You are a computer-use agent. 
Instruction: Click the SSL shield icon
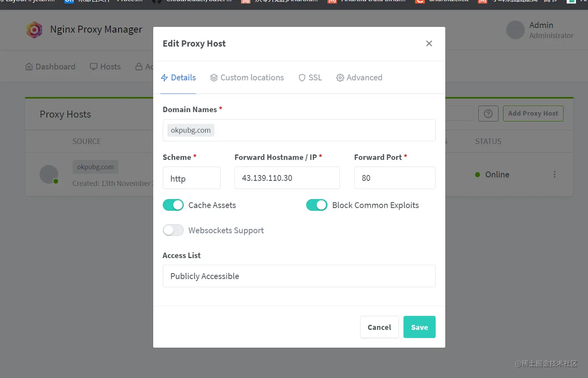click(302, 78)
